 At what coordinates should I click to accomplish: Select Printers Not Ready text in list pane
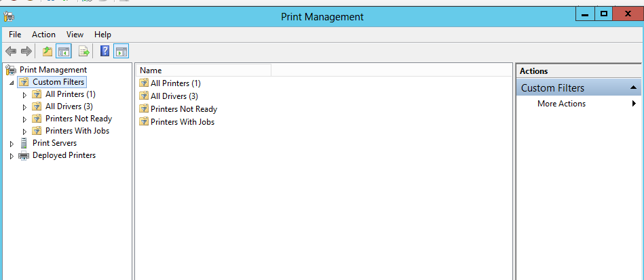click(184, 110)
